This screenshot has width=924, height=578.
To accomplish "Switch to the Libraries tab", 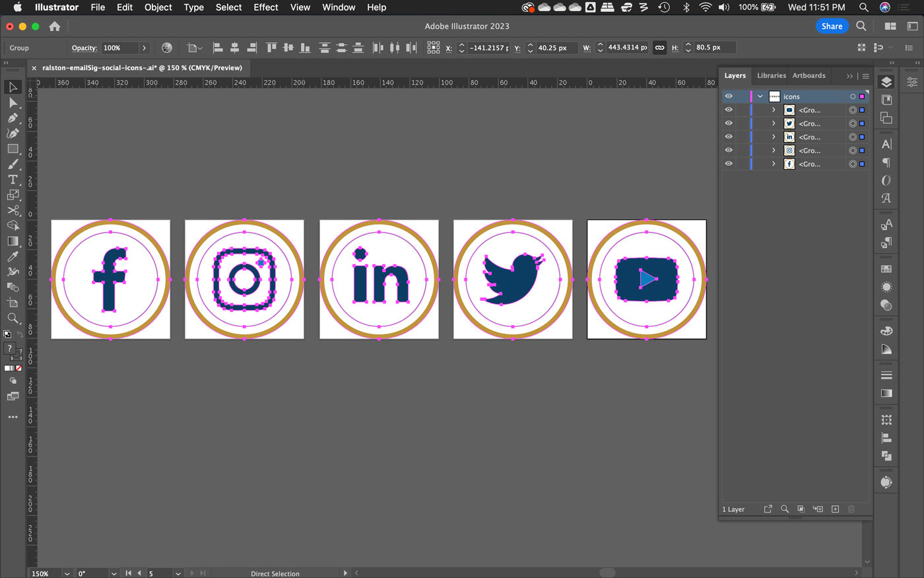I will click(x=771, y=75).
